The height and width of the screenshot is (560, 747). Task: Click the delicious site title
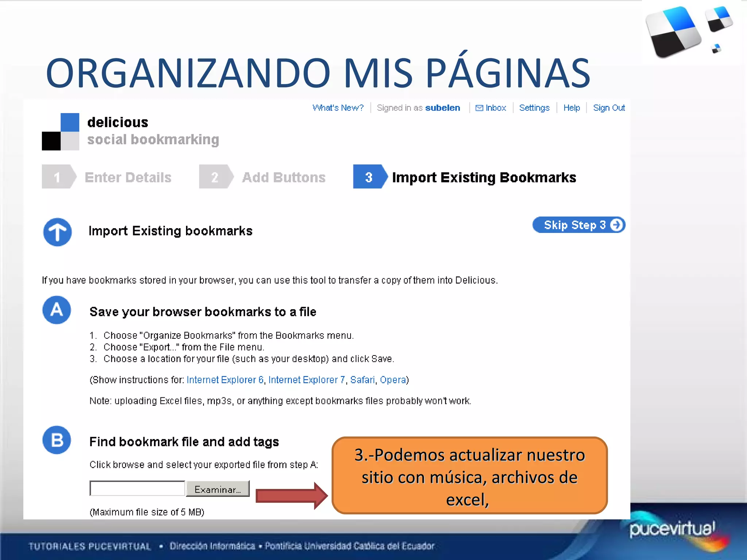click(x=118, y=122)
